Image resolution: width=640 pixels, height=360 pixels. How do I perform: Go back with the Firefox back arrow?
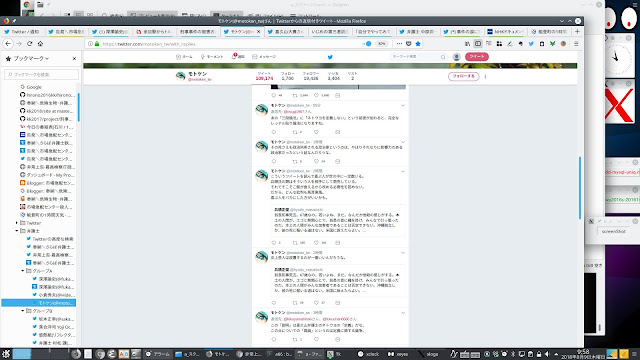pyautogui.click(x=8, y=44)
